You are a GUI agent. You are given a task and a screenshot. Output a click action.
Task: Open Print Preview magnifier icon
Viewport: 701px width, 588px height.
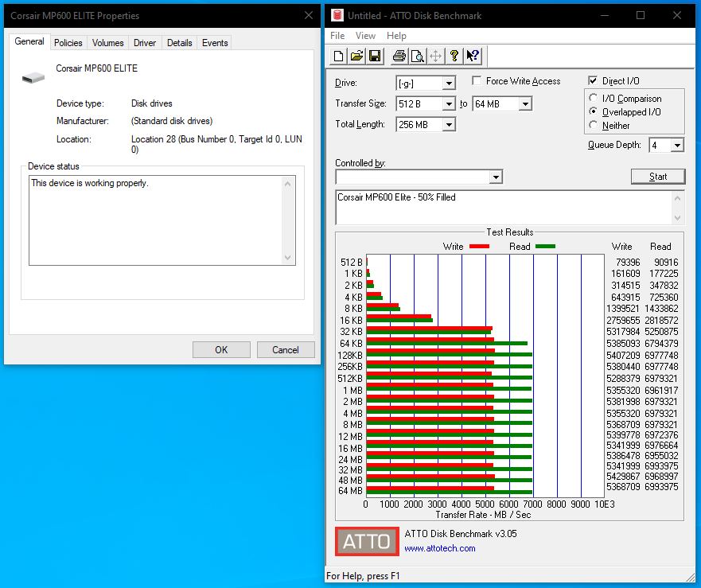[x=417, y=56]
